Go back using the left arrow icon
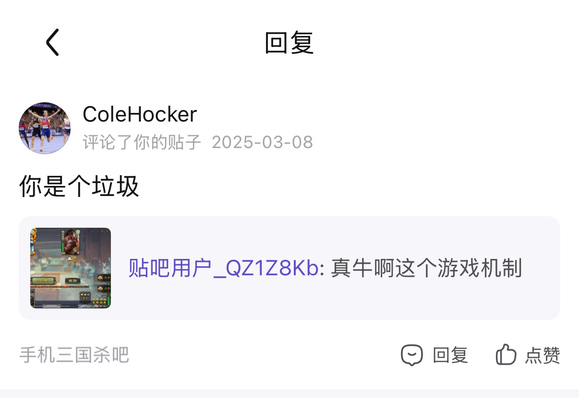This screenshot has height=405, width=579. click(52, 42)
